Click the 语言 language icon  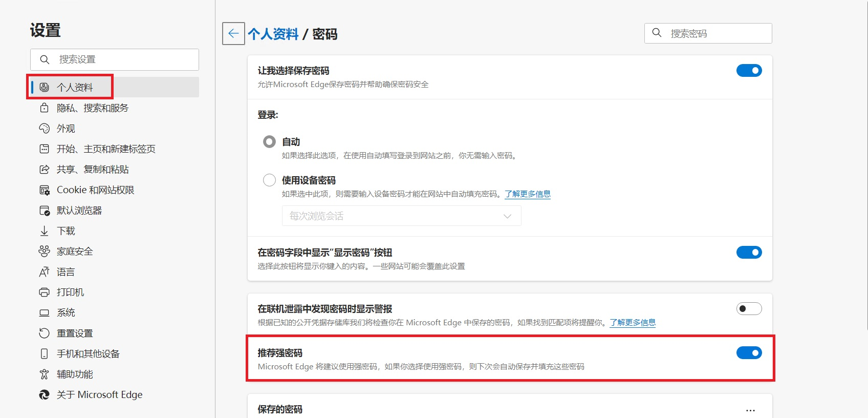[45, 271]
